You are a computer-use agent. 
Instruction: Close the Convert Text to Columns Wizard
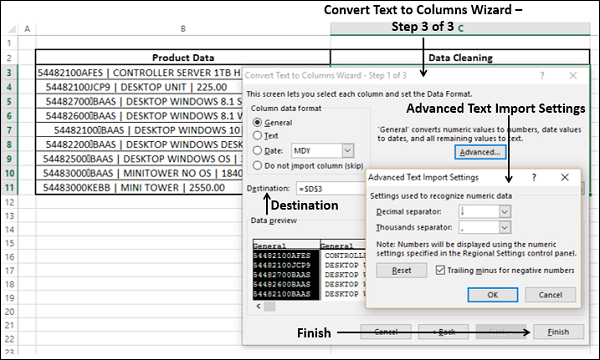(x=573, y=76)
